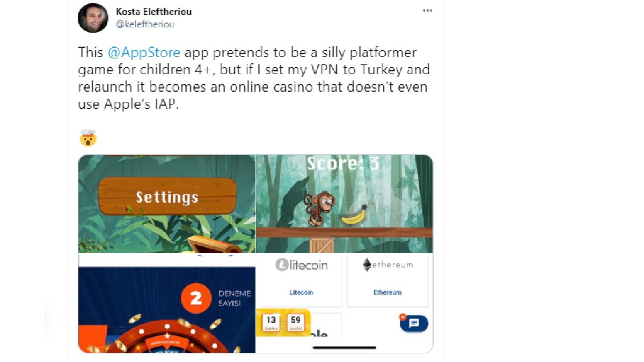Click the banana in the game image
The image size is (644, 362).
click(354, 215)
